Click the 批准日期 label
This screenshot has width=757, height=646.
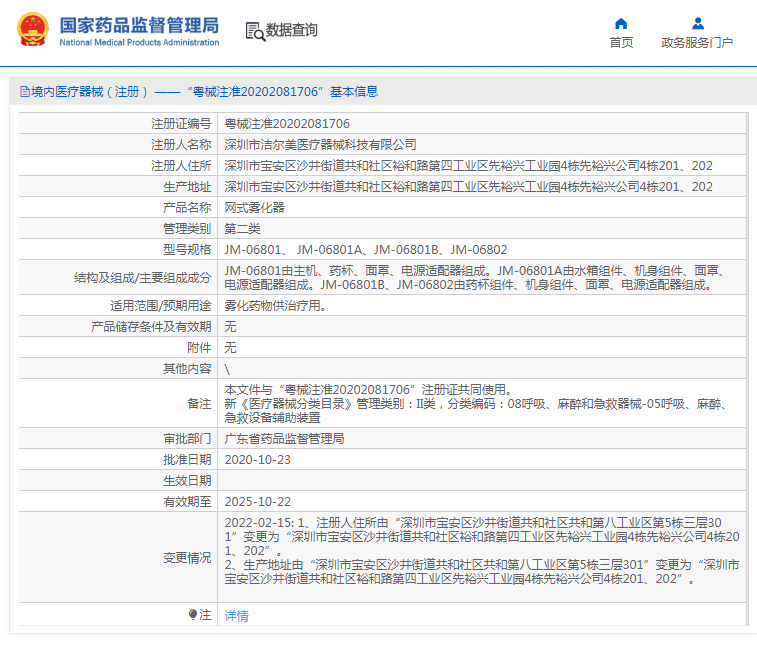187,460
